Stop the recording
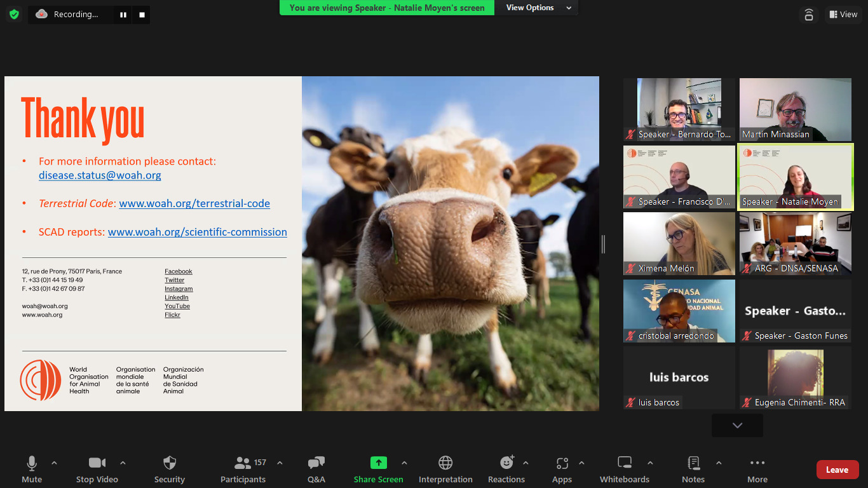This screenshot has height=488, width=868. point(142,15)
